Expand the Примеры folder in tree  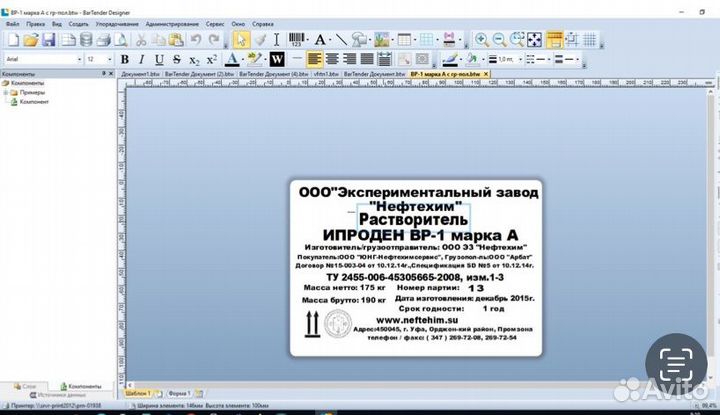click(6, 92)
